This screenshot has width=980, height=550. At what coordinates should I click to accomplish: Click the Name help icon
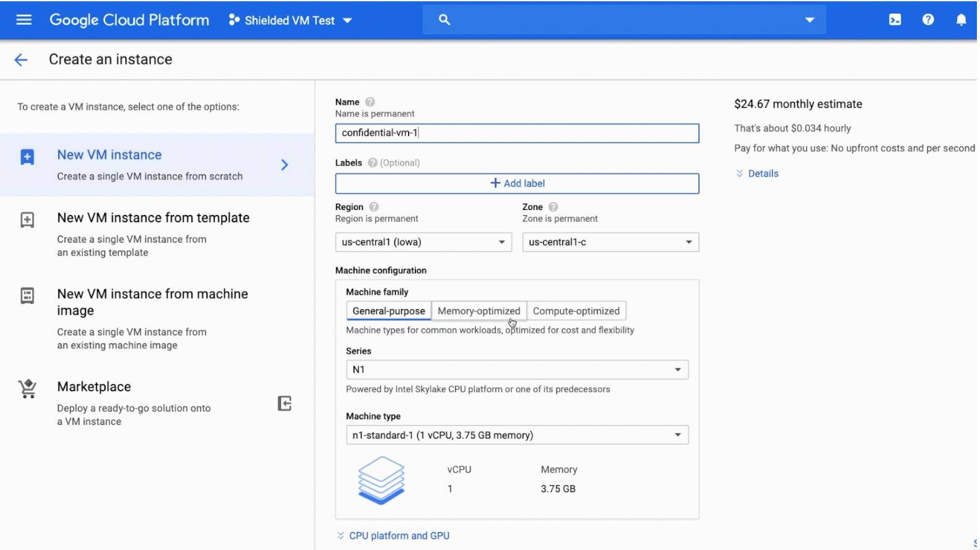click(x=370, y=102)
